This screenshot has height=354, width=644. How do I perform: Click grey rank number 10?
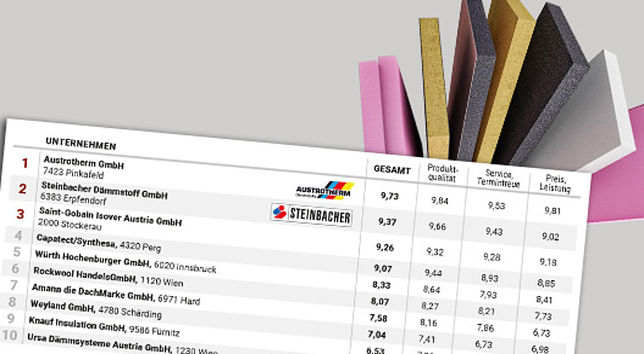9,336
